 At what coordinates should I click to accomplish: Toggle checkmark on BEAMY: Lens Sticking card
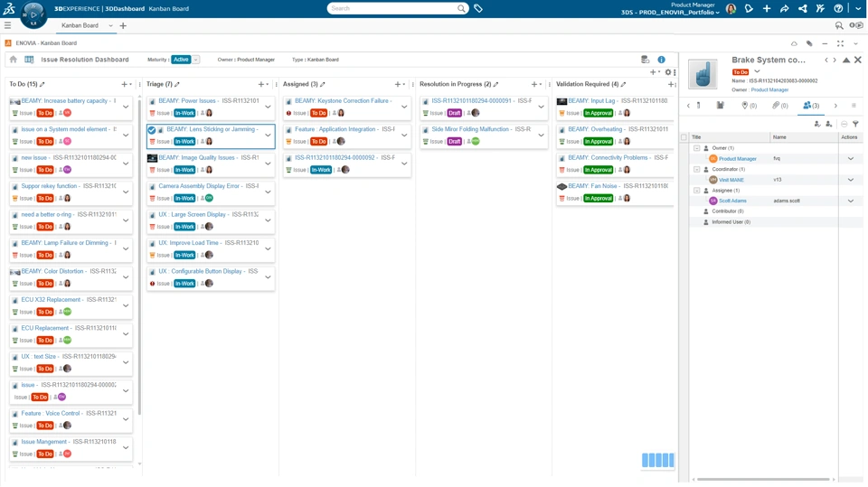[x=152, y=130]
